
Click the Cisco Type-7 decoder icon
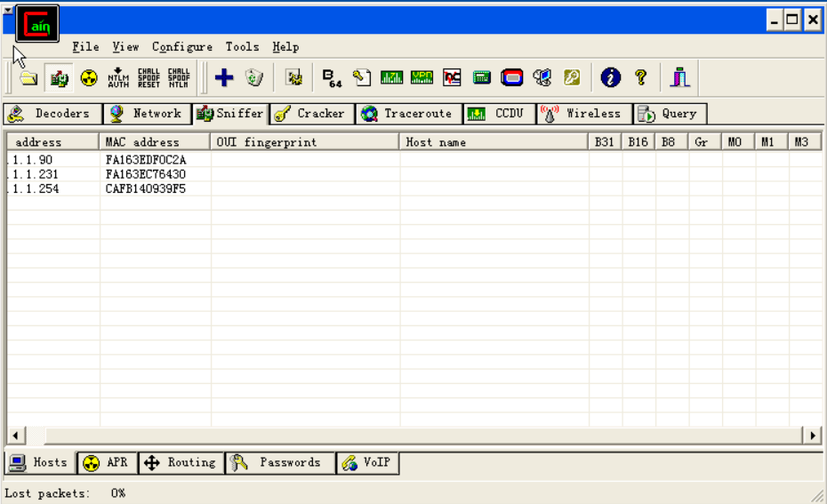pos(391,77)
